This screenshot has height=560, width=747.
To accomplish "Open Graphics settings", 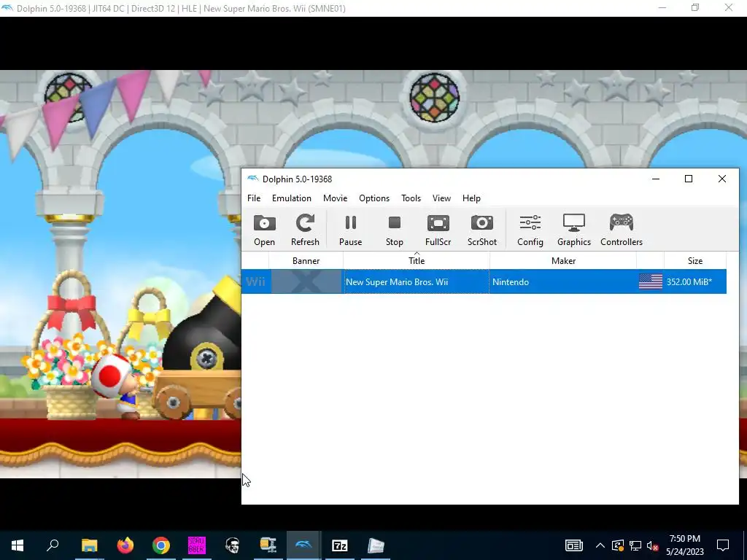I will 574,230.
